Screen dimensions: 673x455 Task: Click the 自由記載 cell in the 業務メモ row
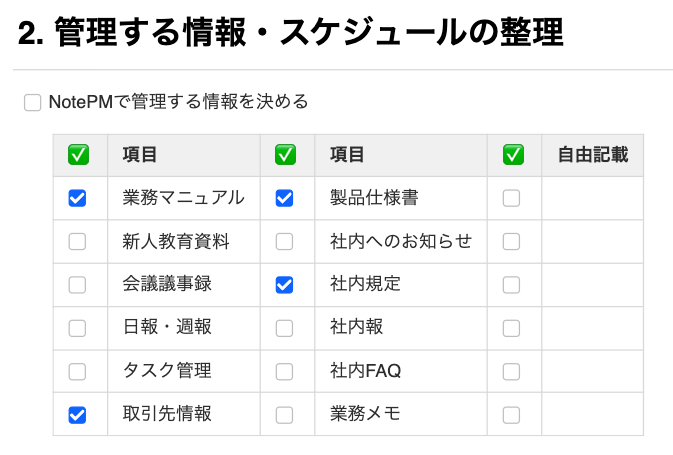click(x=592, y=414)
